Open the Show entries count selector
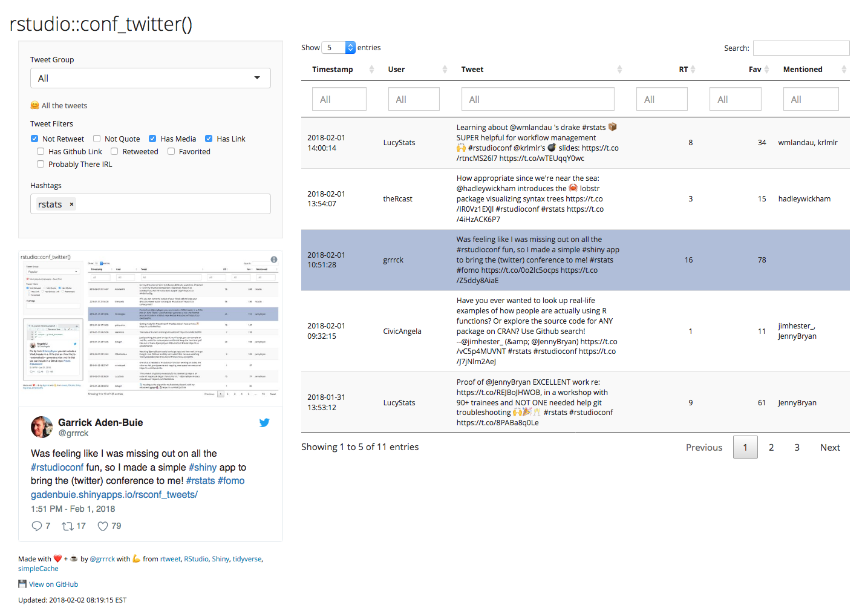Screen dimensions: 868x611 click(x=339, y=48)
